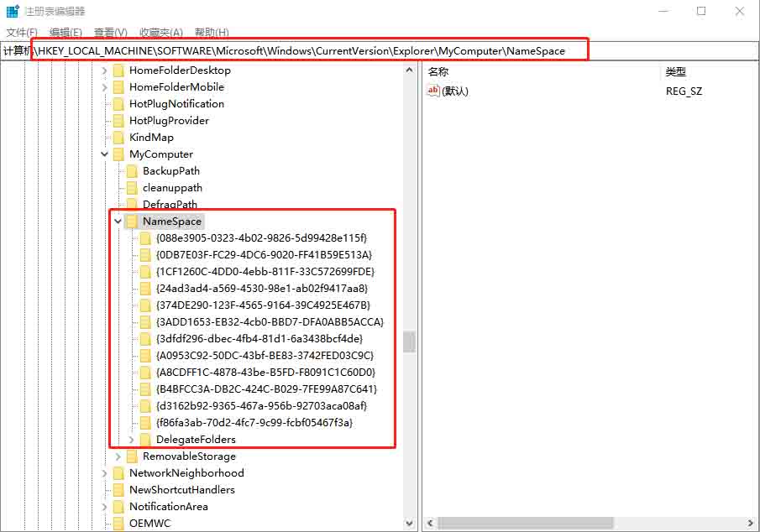
Task: Click the Registry Editor app icon in title bar
Action: tap(13, 11)
